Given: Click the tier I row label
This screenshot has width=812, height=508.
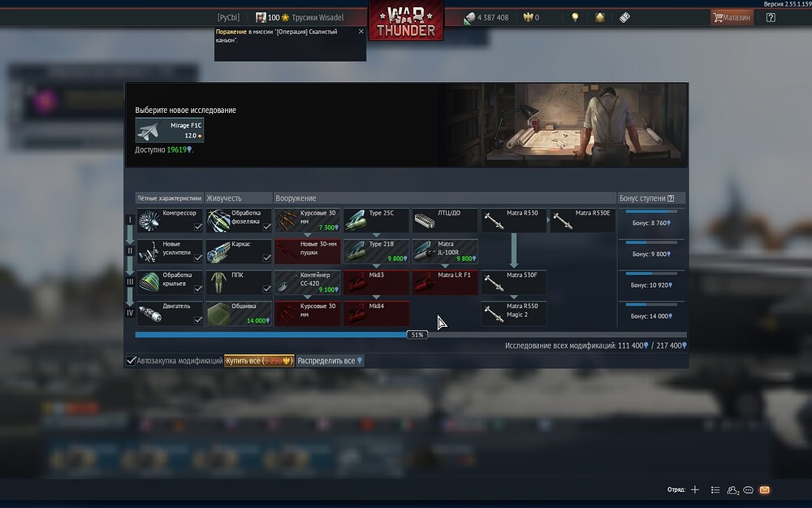Looking at the screenshot, I should [130, 219].
